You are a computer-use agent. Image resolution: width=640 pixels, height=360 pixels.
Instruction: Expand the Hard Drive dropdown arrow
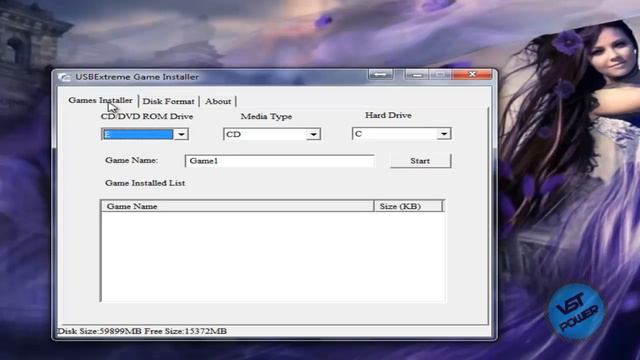[444, 134]
